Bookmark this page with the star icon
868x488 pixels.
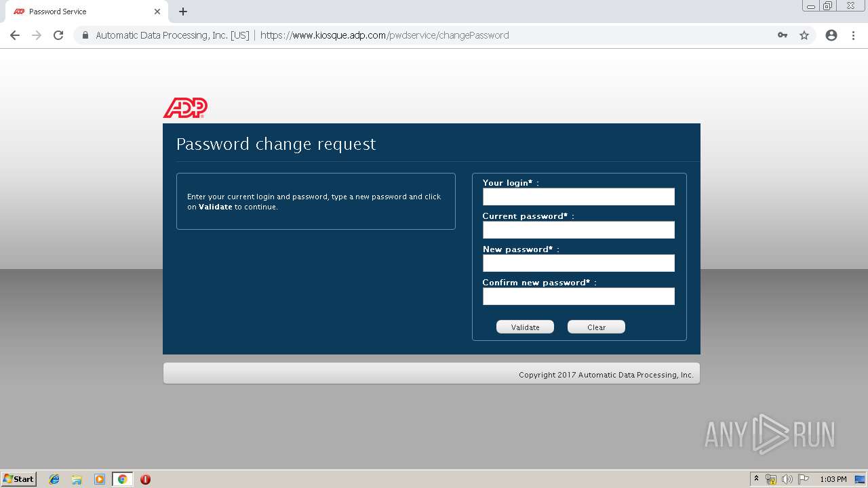pyautogui.click(x=804, y=35)
